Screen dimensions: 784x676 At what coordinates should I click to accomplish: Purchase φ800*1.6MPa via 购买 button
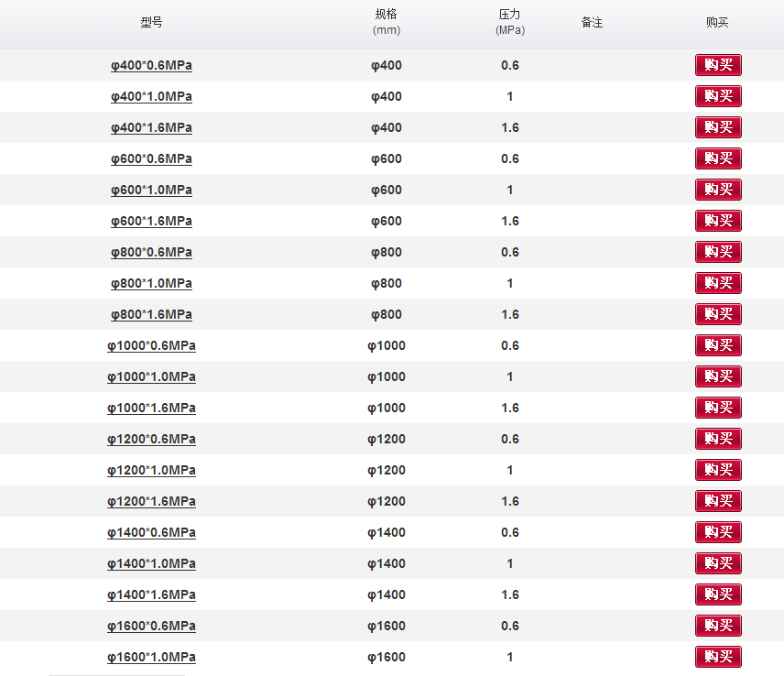point(718,314)
